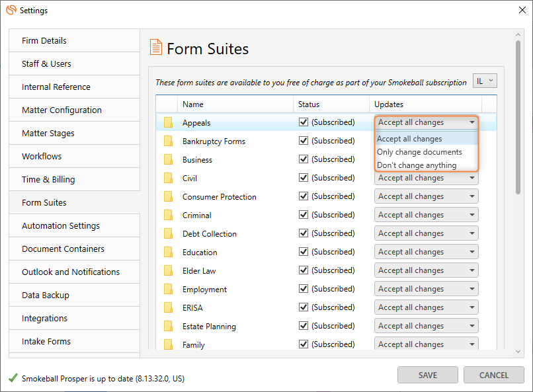533x392 pixels.
Task: Click the Employment folder icon
Action: click(x=168, y=289)
